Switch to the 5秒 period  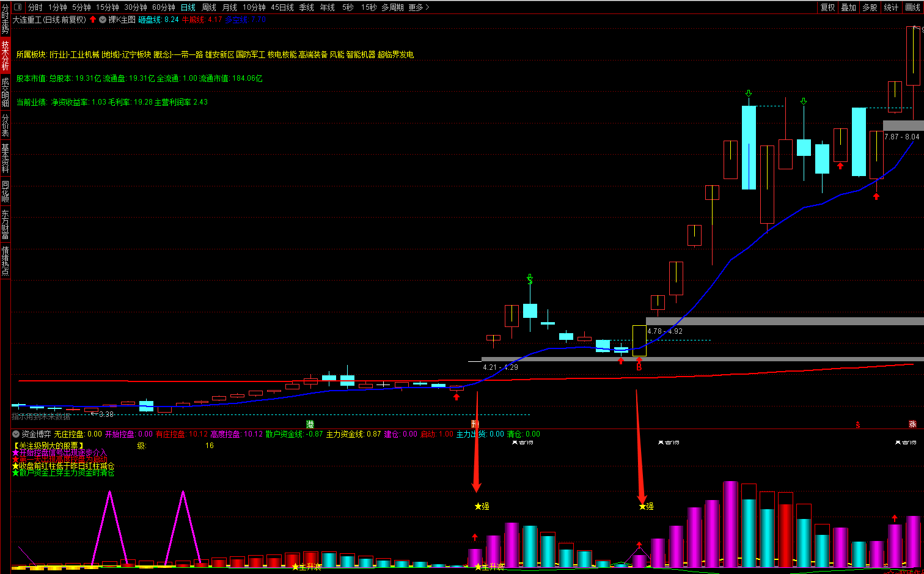pyautogui.click(x=348, y=7)
